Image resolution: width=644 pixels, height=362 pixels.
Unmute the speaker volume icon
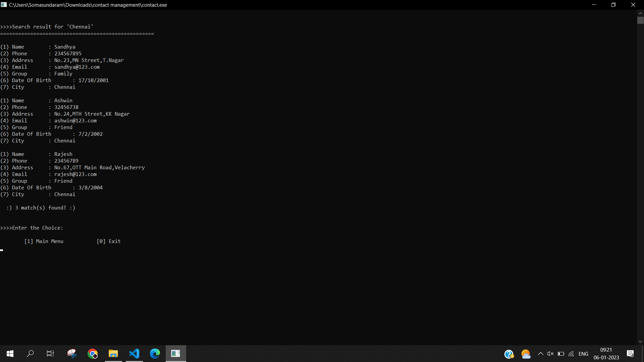550,354
